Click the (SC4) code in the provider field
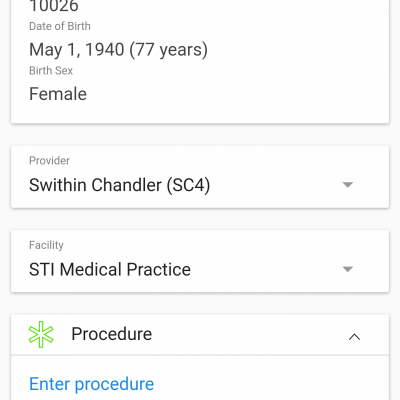 [x=188, y=185]
